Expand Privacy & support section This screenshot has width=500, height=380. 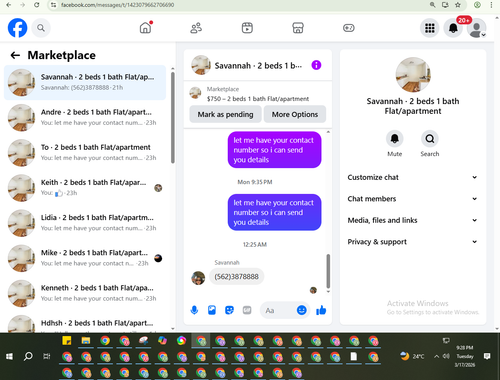(413, 242)
